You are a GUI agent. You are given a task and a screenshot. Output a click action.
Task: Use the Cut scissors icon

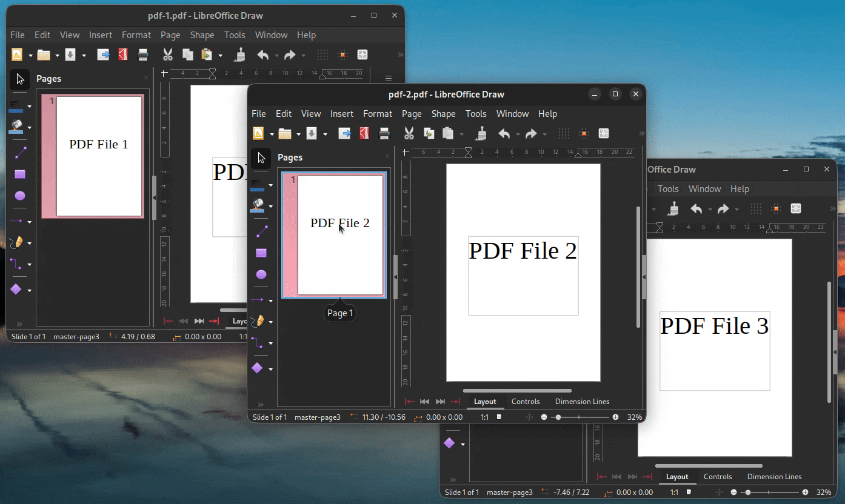tap(409, 133)
